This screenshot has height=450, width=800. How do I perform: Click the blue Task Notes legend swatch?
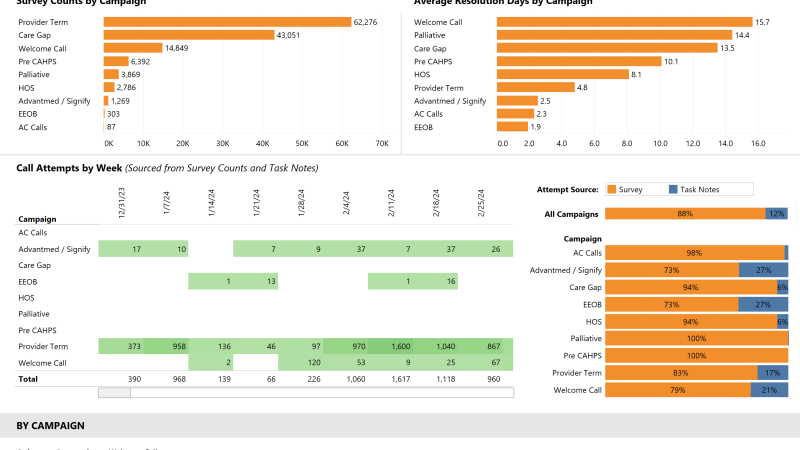tap(674, 189)
